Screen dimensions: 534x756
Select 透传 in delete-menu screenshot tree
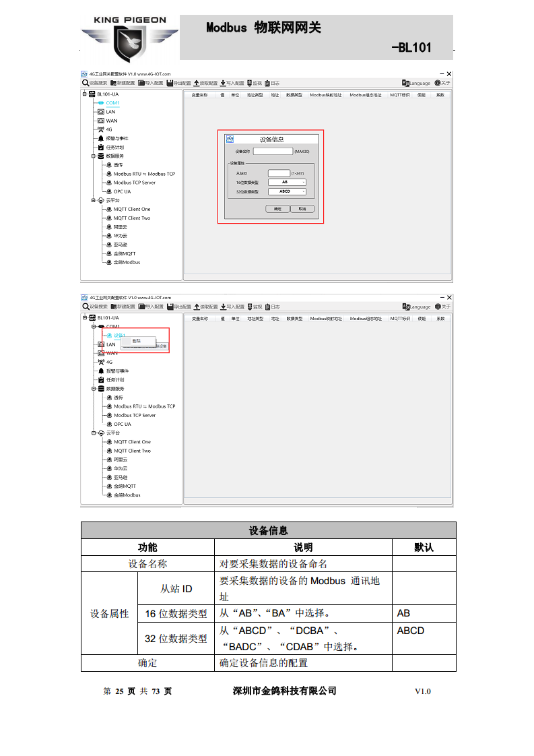(119, 398)
